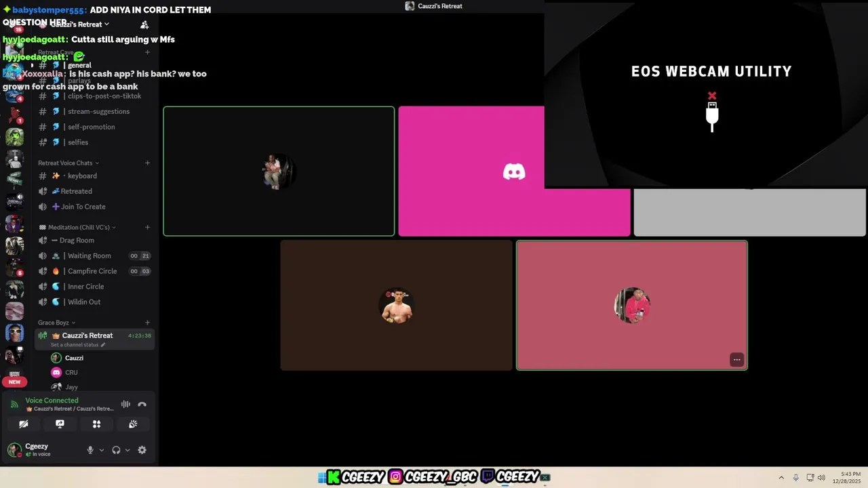The height and width of the screenshot is (488, 868).
Task: Open the taskbar volume control
Action: pyautogui.click(x=822, y=477)
